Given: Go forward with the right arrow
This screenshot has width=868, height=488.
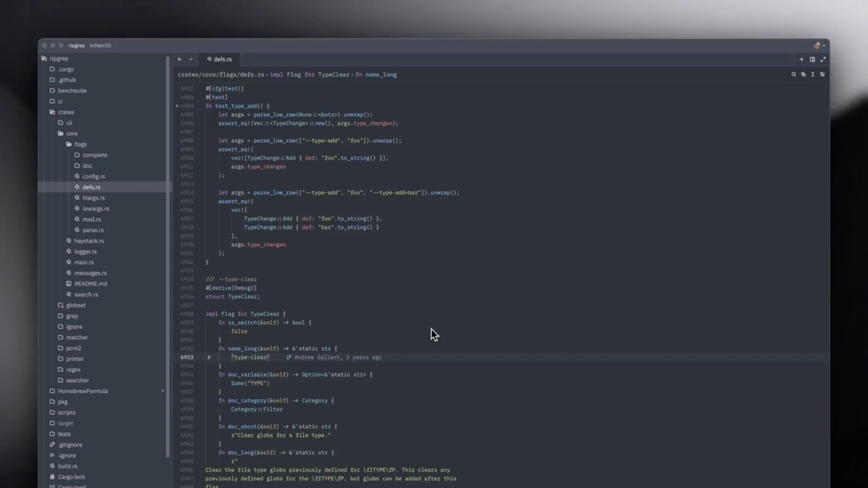Looking at the screenshot, I should click(x=190, y=59).
